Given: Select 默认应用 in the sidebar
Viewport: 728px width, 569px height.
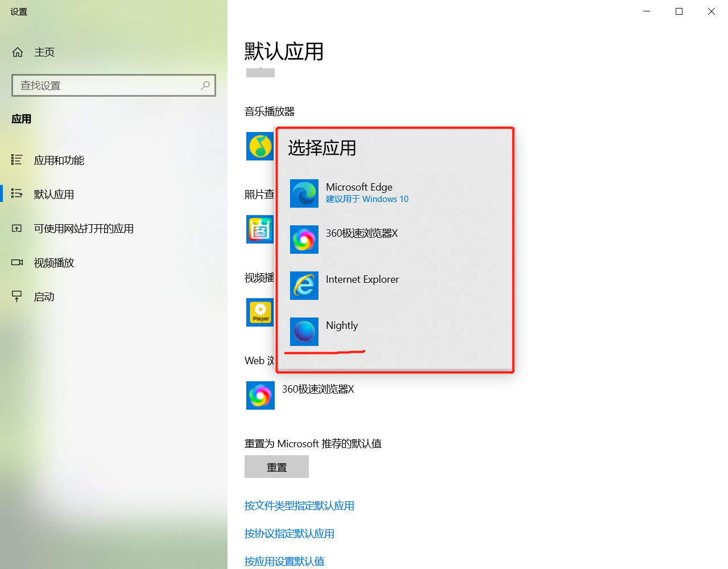Looking at the screenshot, I should [x=53, y=195].
